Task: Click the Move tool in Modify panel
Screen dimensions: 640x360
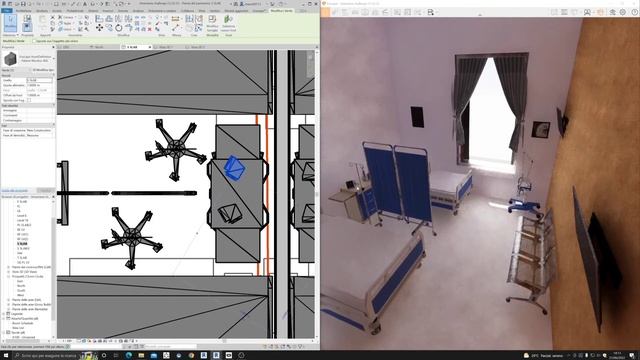Action: coord(99,28)
